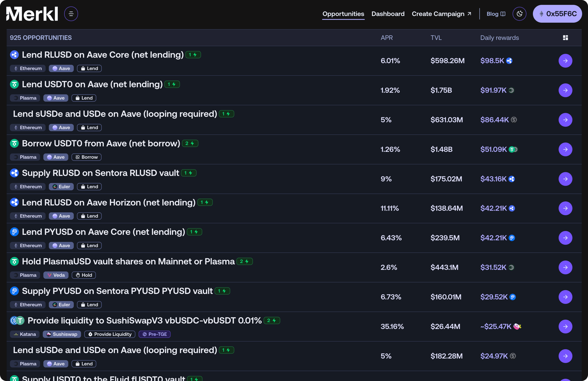Click Aave tag under Lend RLUSD Aave Horizon
Image resolution: width=588 pixels, height=381 pixels.
pos(61,216)
